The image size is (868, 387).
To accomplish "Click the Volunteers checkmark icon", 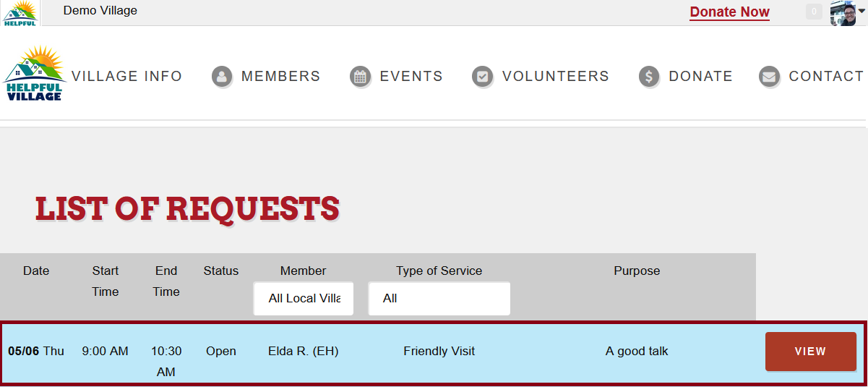I will (x=482, y=76).
